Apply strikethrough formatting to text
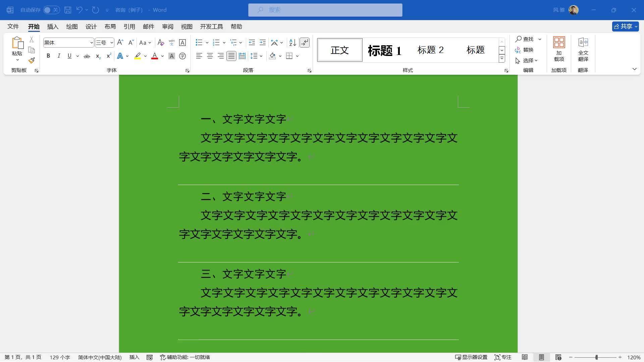 coord(87,56)
